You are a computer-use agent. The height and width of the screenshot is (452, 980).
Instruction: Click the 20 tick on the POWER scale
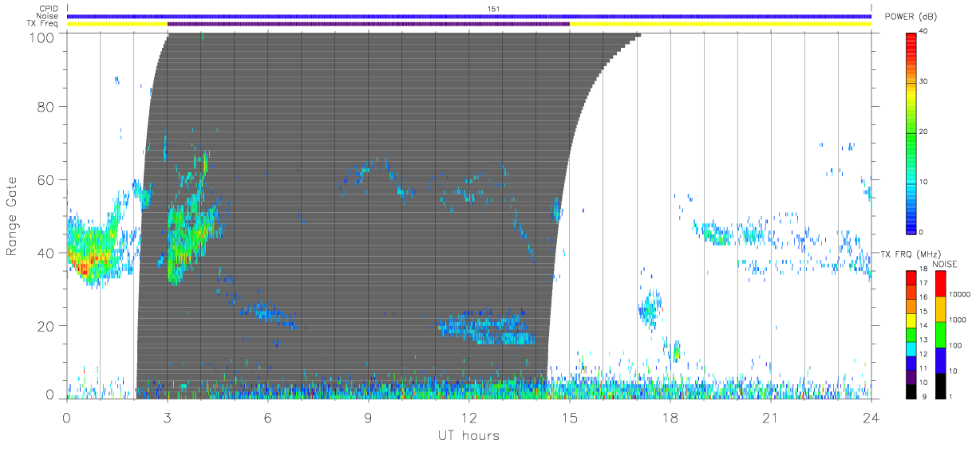[924, 132]
